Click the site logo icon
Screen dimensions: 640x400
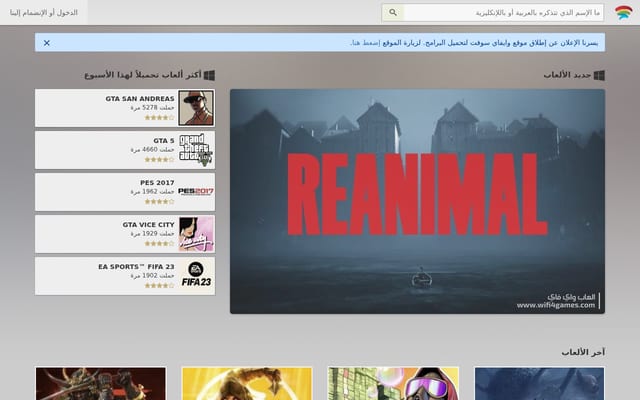(624, 12)
